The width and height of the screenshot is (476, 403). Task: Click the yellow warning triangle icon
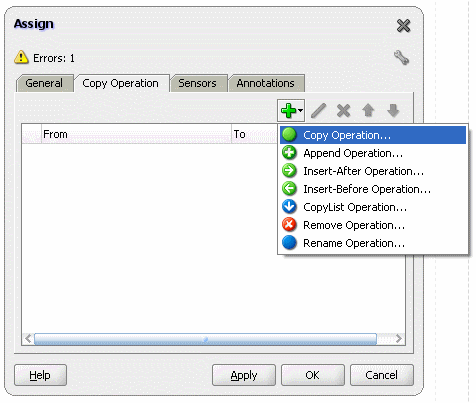(x=21, y=57)
